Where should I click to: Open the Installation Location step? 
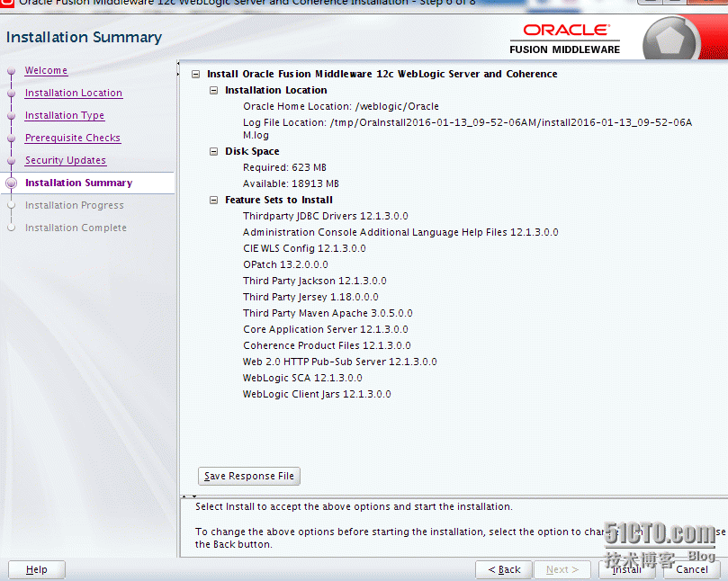tap(74, 93)
